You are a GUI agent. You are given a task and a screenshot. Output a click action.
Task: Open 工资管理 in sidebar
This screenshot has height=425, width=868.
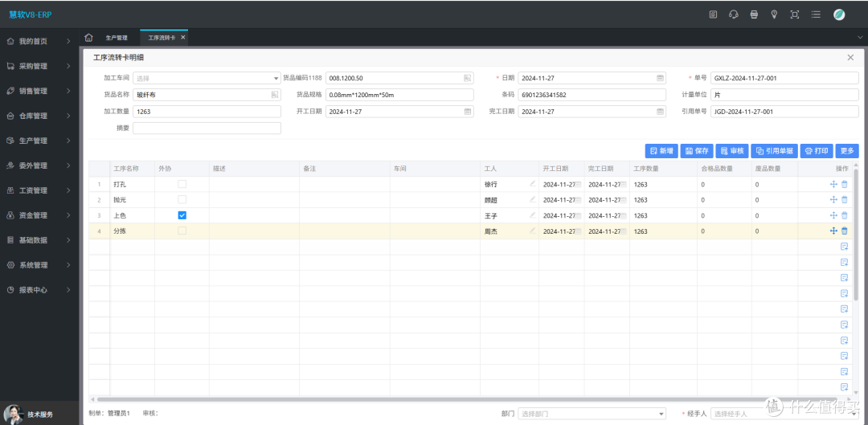(x=39, y=190)
